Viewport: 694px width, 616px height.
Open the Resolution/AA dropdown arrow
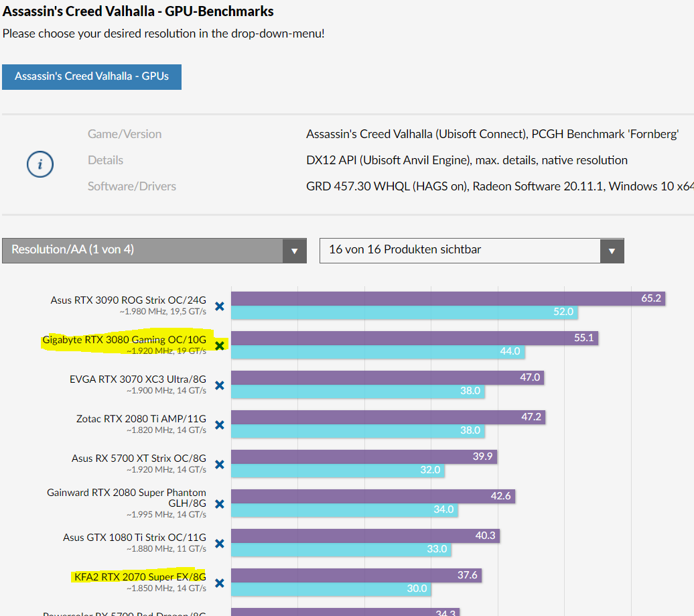click(x=295, y=251)
